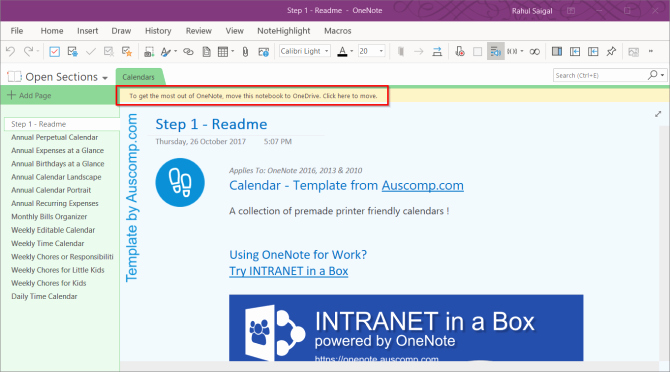Click the grayed checkbox-with-x toolbar icon

tap(109, 52)
